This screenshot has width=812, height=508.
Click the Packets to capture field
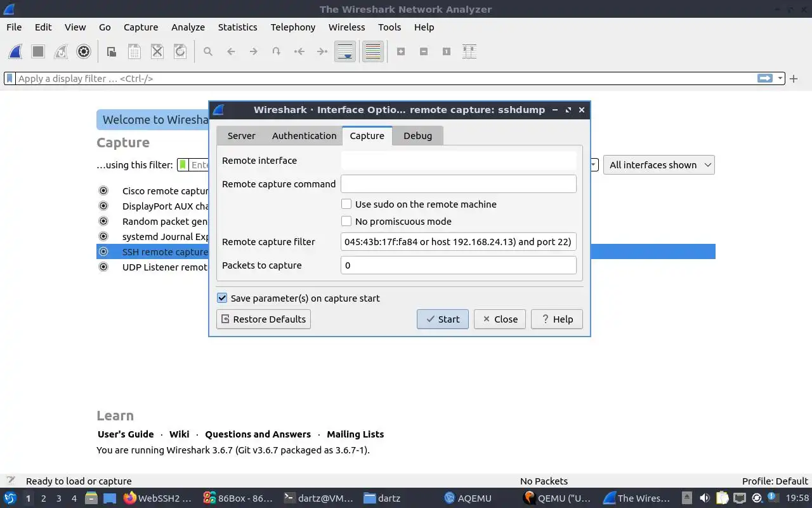click(x=459, y=265)
